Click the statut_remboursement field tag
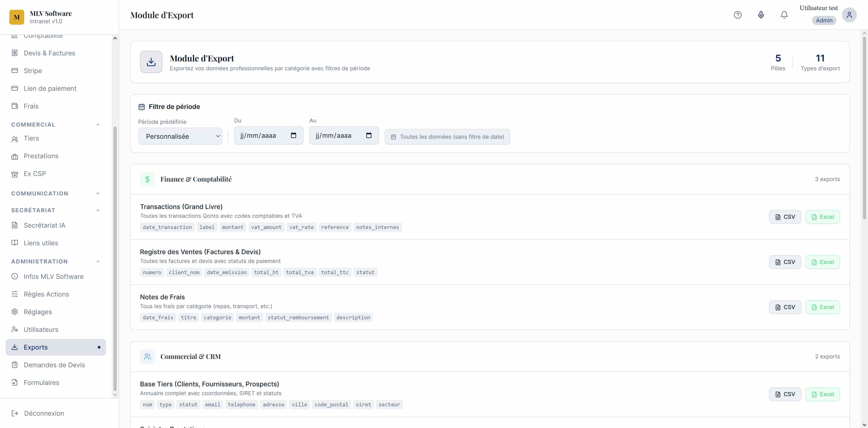868x428 pixels. 298,318
